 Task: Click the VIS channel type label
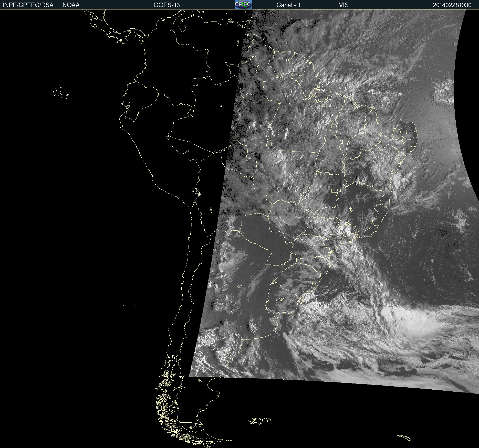[x=344, y=5]
